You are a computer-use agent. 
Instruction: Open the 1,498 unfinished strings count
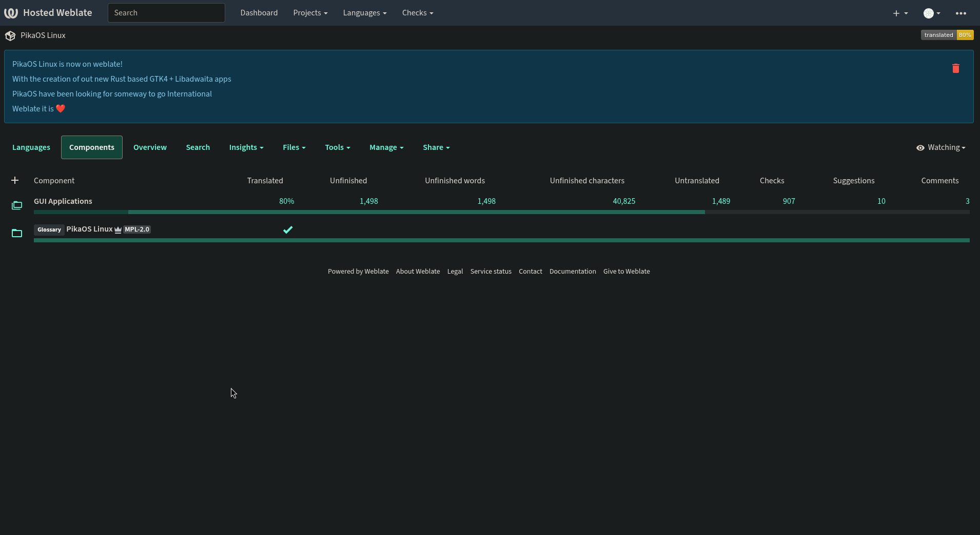[369, 201]
